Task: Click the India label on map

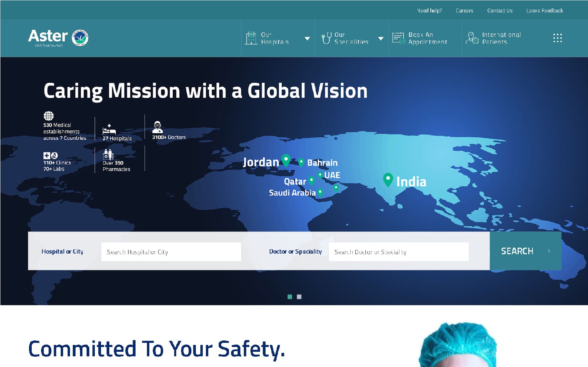Action: (x=411, y=181)
